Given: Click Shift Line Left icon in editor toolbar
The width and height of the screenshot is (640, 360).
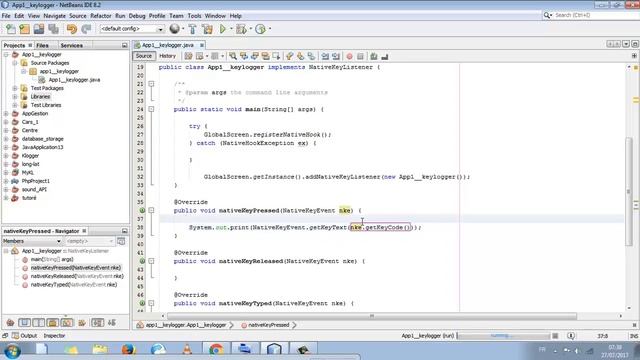Looking at the screenshot, I should point(325,56).
